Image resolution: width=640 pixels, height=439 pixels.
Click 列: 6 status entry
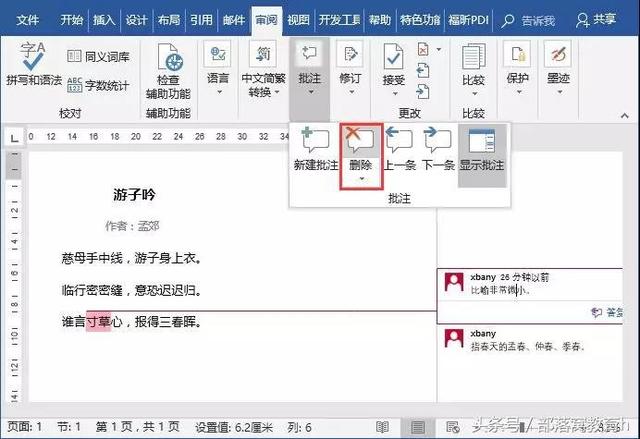[x=299, y=427]
